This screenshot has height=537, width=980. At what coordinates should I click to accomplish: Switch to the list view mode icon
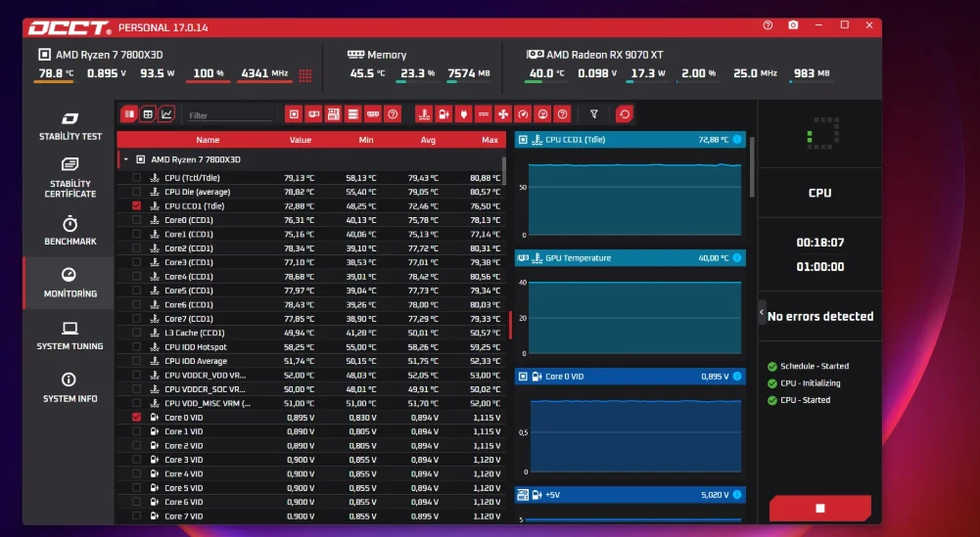[x=129, y=114]
